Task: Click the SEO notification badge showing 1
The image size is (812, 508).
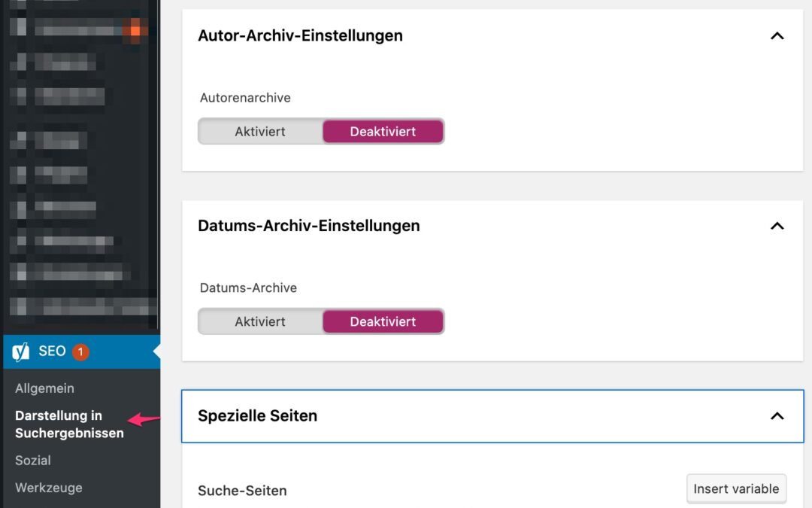Action: point(80,351)
